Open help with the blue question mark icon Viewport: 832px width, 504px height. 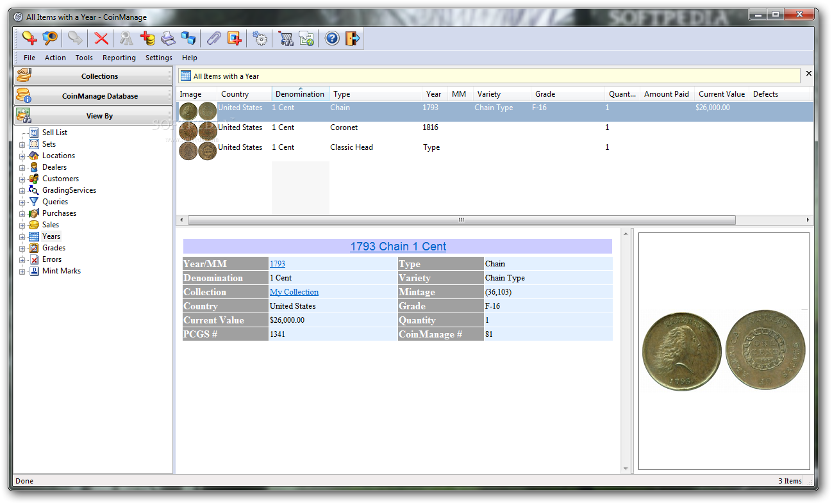[332, 38]
